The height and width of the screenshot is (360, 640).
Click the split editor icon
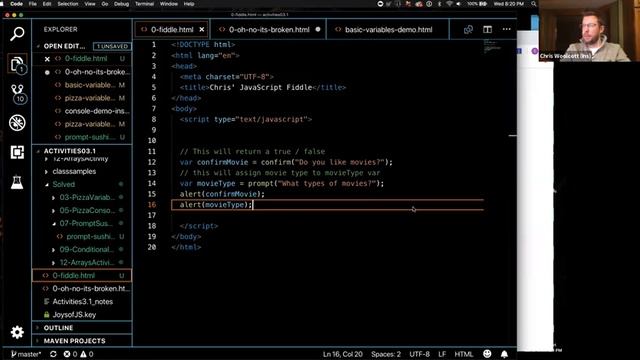coord(487,29)
